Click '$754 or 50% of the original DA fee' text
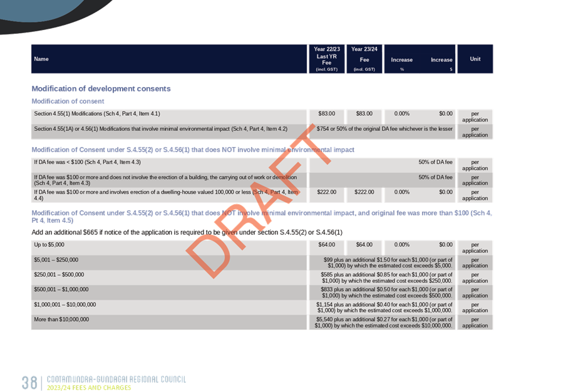Viewport: 568px width, 392px height. [x=385, y=128]
